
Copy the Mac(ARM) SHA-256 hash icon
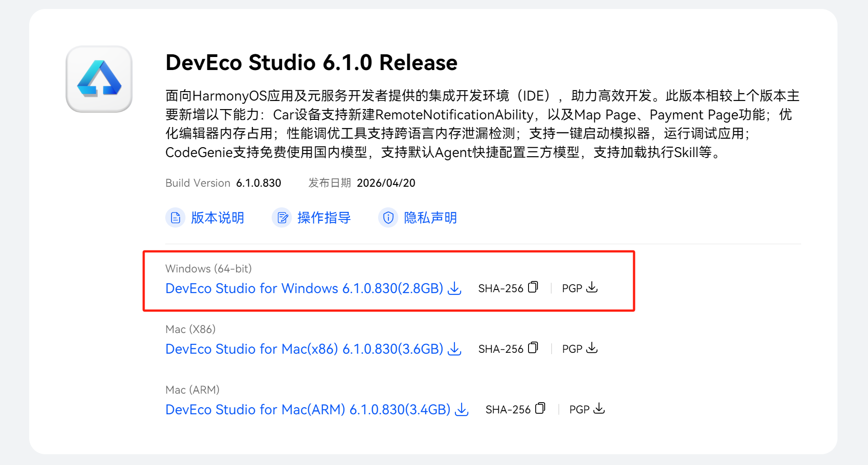[540, 408]
